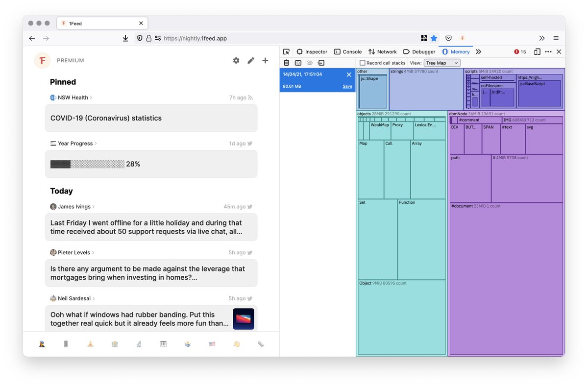Close the DevTools panel
588x387 pixels.
click(559, 51)
